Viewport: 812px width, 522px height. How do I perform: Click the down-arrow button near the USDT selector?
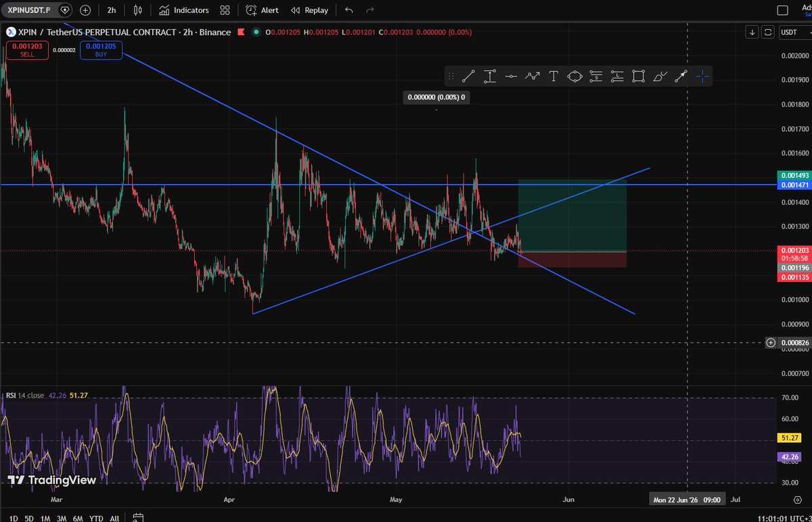[752, 32]
